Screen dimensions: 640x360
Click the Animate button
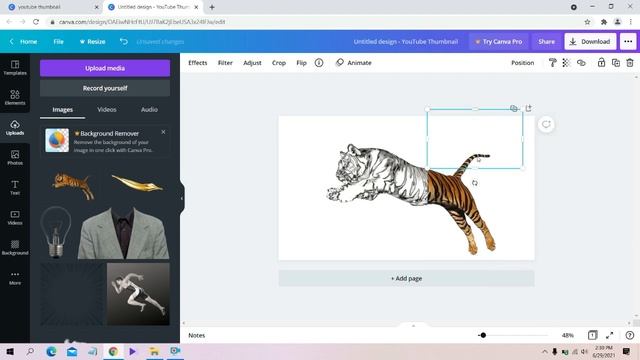(x=353, y=63)
